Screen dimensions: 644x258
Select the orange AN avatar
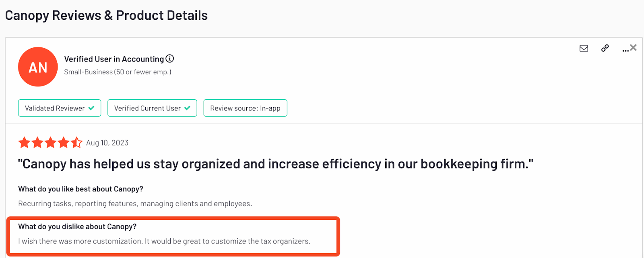(x=38, y=67)
